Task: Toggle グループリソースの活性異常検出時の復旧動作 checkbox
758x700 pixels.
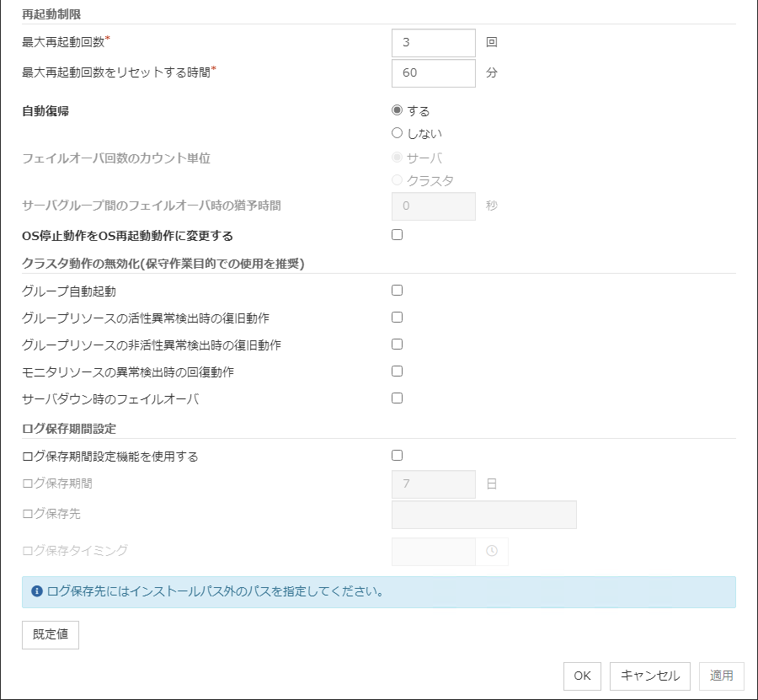Action: [x=398, y=318]
